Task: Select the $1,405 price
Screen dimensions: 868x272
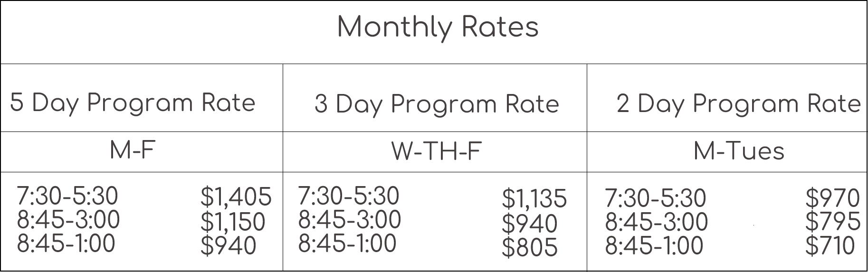Action: coord(236,197)
